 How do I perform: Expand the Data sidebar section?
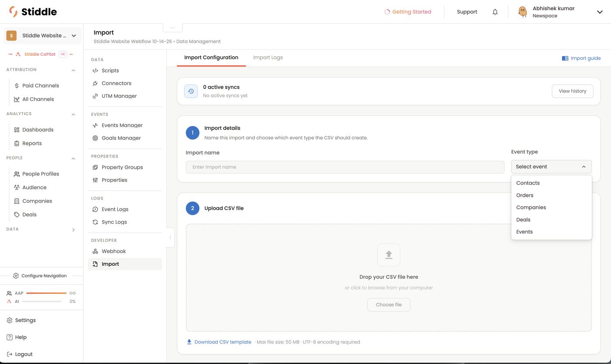pyautogui.click(x=73, y=230)
